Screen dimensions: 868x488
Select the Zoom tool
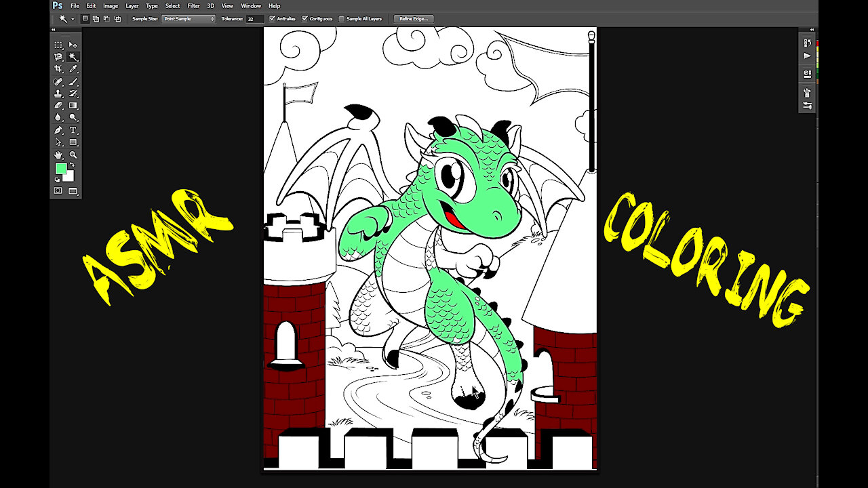pos(73,155)
